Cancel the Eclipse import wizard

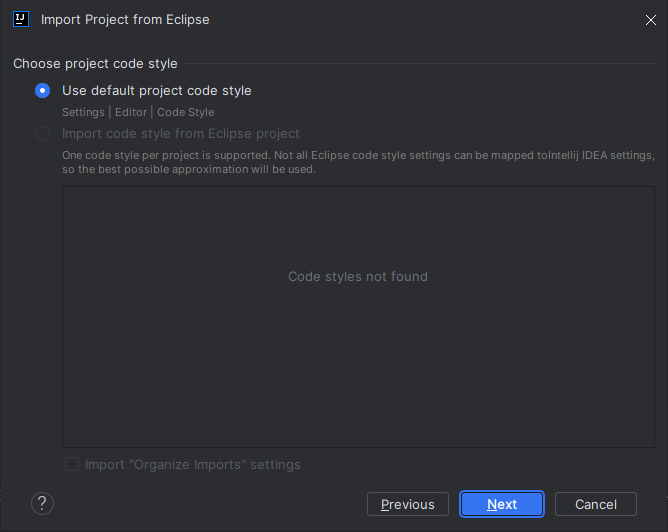coord(596,504)
